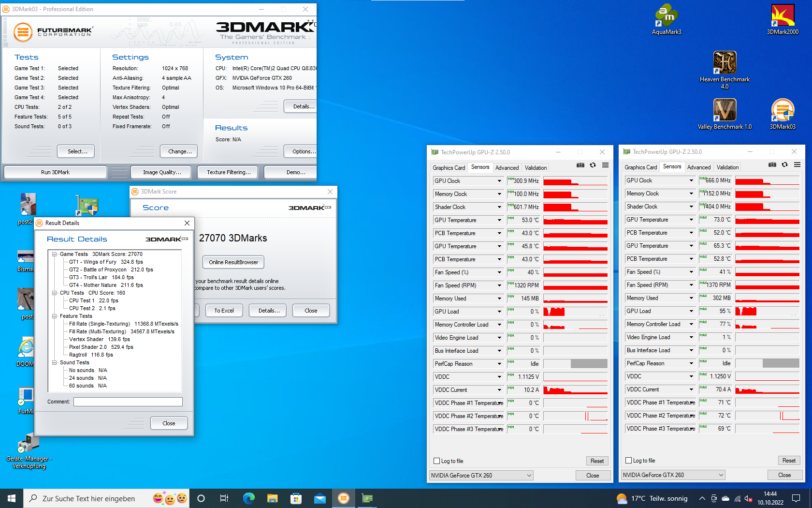Switch to 3DMark03 via its taskbar icon
Viewport: 812px width, 508px height.
point(343,498)
